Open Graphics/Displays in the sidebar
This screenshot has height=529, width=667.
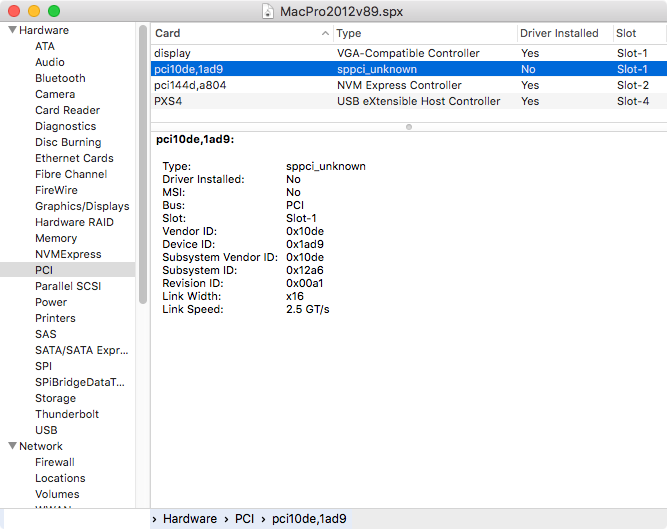[x=82, y=206]
